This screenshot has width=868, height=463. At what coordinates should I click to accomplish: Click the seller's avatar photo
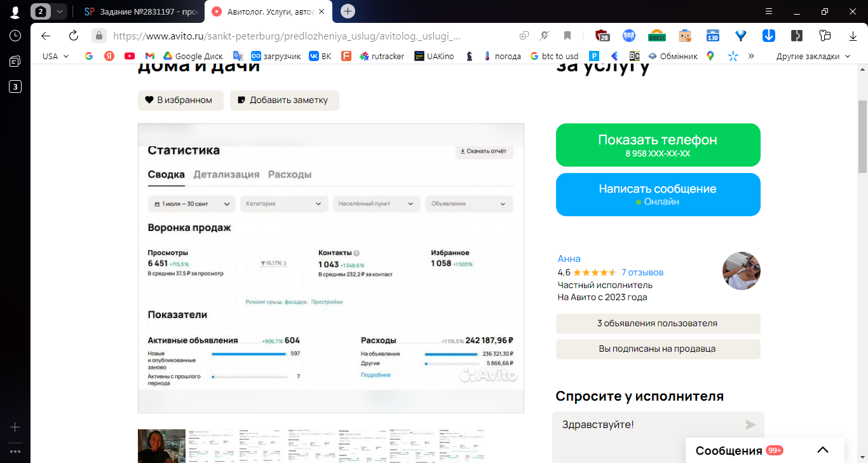point(742,271)
